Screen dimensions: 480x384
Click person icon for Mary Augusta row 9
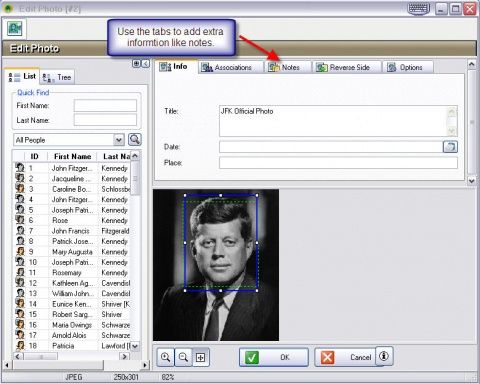(x=20, y=251)
